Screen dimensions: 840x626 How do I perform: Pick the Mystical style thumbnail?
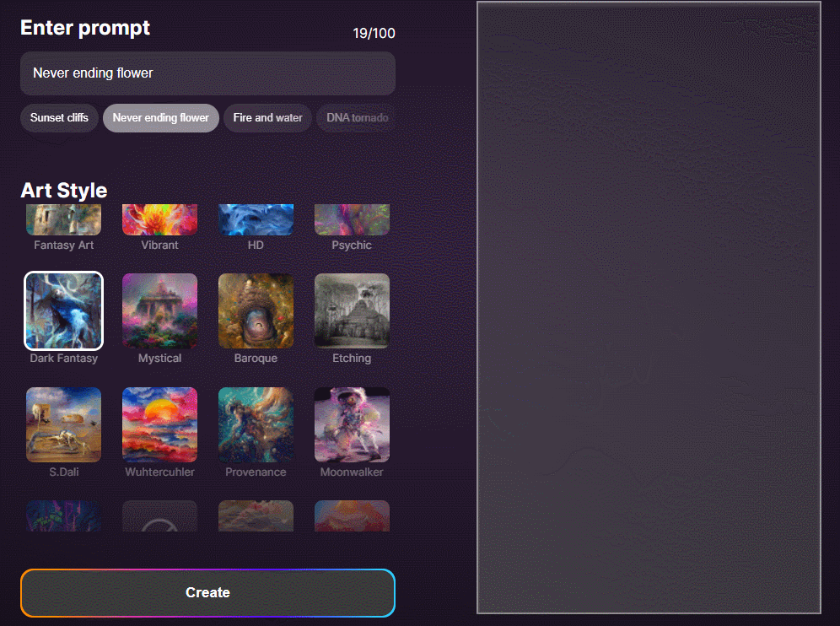pyautogui.click(x=159, y=310)
